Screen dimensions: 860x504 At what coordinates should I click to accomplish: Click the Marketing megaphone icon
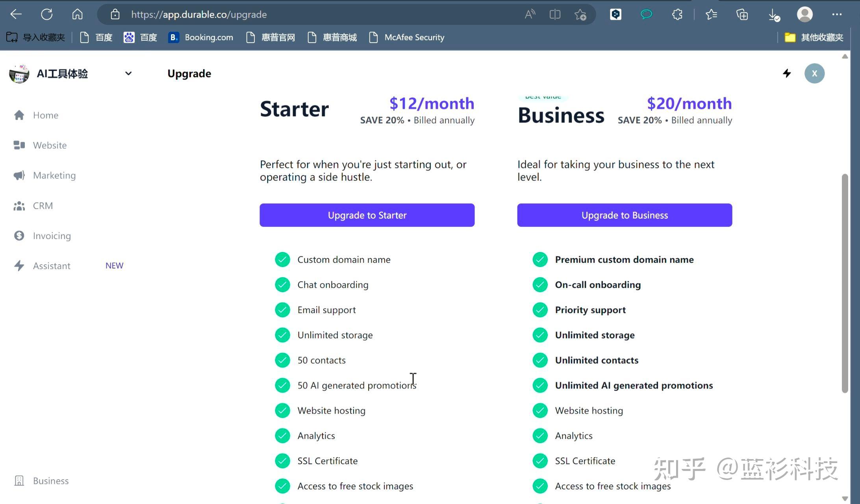click(19, 175)
